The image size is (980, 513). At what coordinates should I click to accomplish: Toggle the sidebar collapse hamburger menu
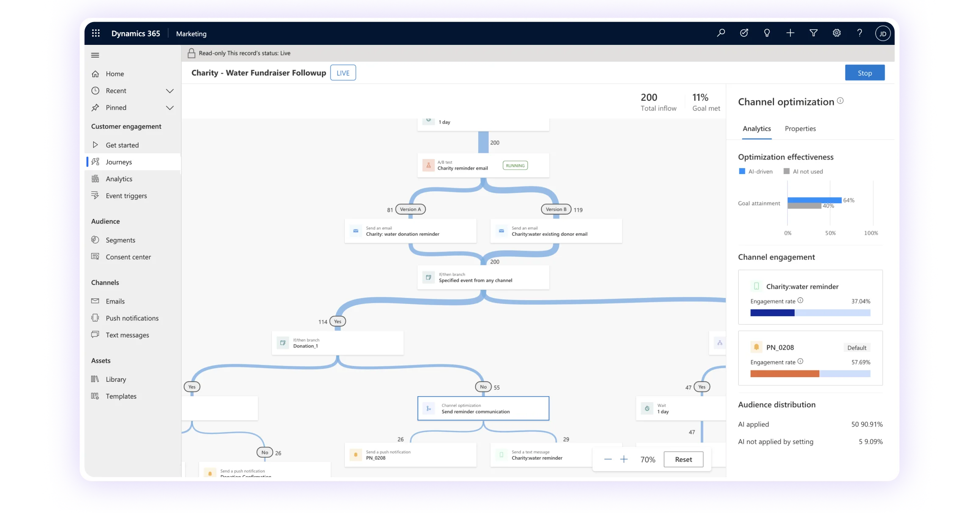click(x=95, y=55)
